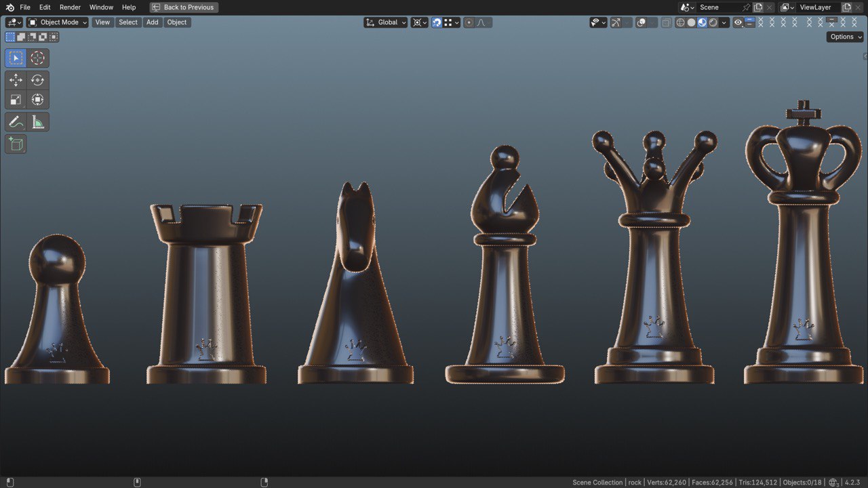Select the Move tool
This screenshot has width=868, height=488.
click(16, 80)
